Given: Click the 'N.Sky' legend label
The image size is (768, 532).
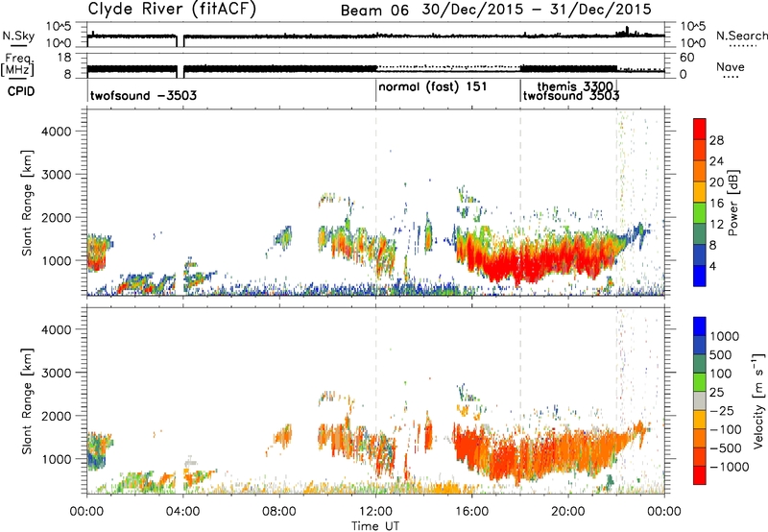Looking at the screenshot, I should (18, 36).
